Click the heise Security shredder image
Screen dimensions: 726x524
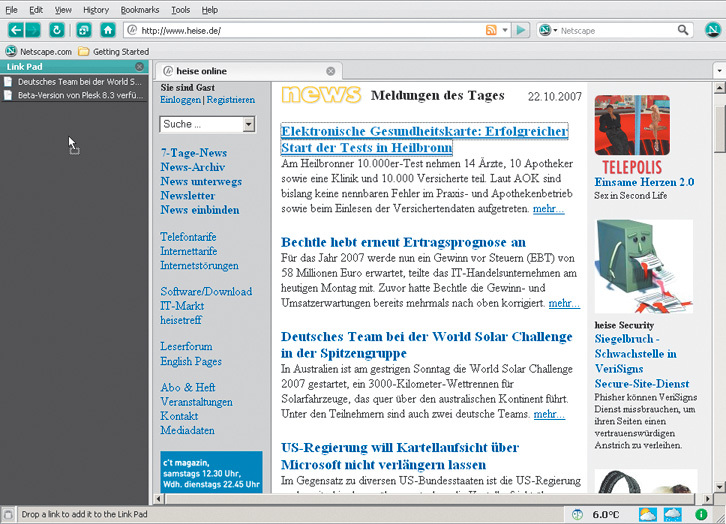point(644,267)
